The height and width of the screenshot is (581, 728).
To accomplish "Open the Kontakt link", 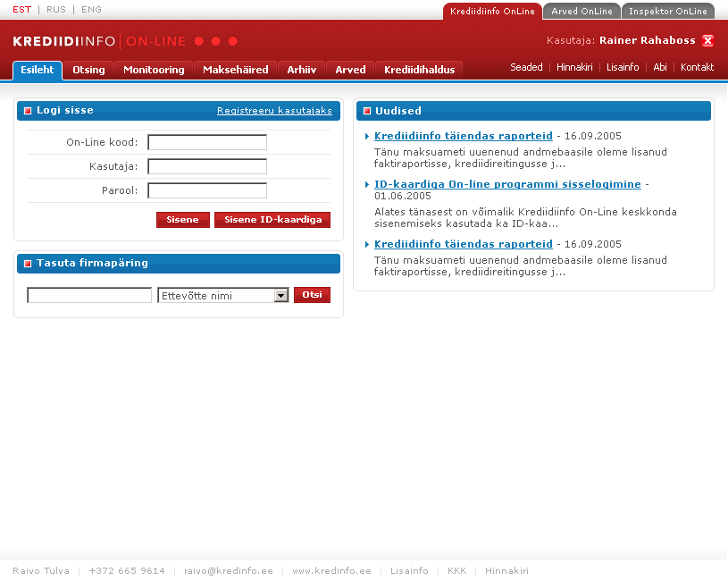I will point(698,67).
